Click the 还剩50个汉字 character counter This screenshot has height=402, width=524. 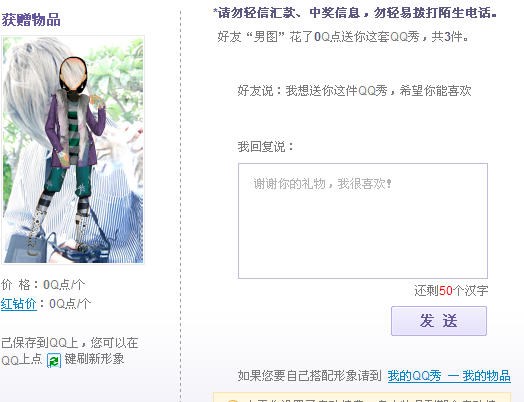click(451, 291)
